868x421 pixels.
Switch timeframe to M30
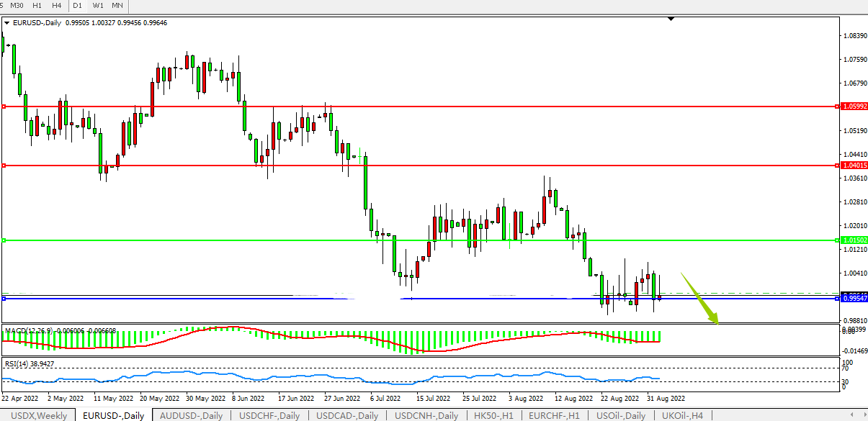[x=17, y=6]
